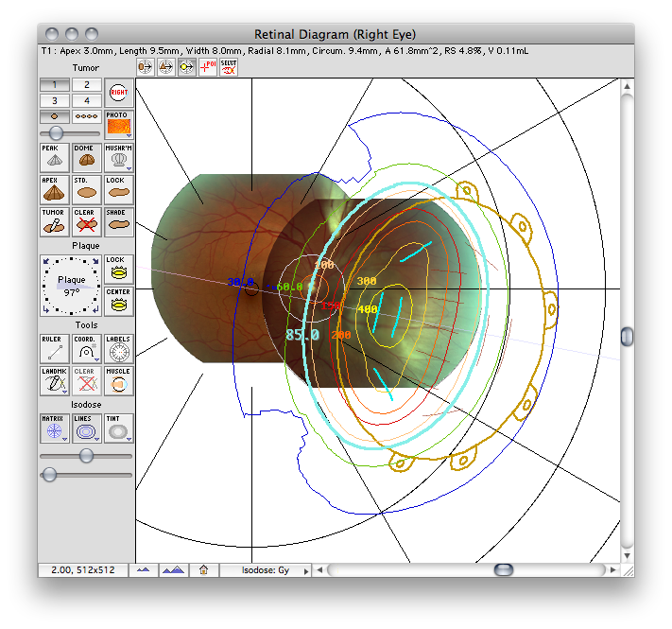The width and height of the screenshot is (672, 629).
Task: Open the isodose LINES dropdown
Action: tap(87, 428)
